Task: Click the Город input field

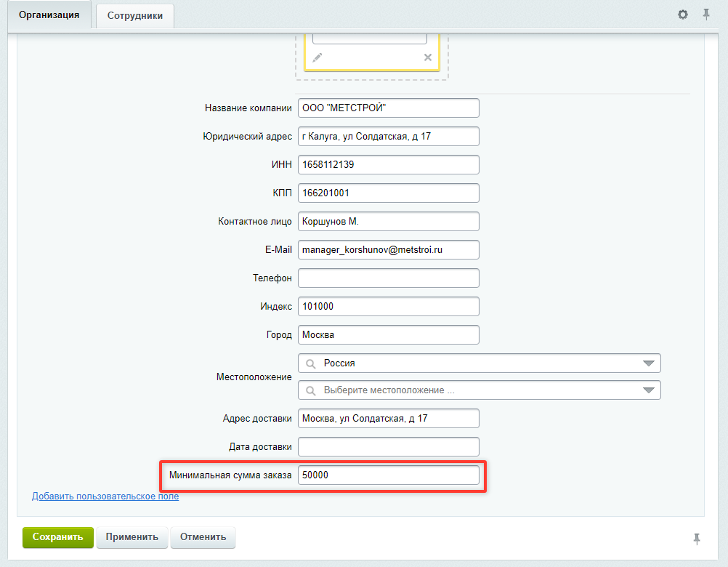Action: click(x=389, y=335)
